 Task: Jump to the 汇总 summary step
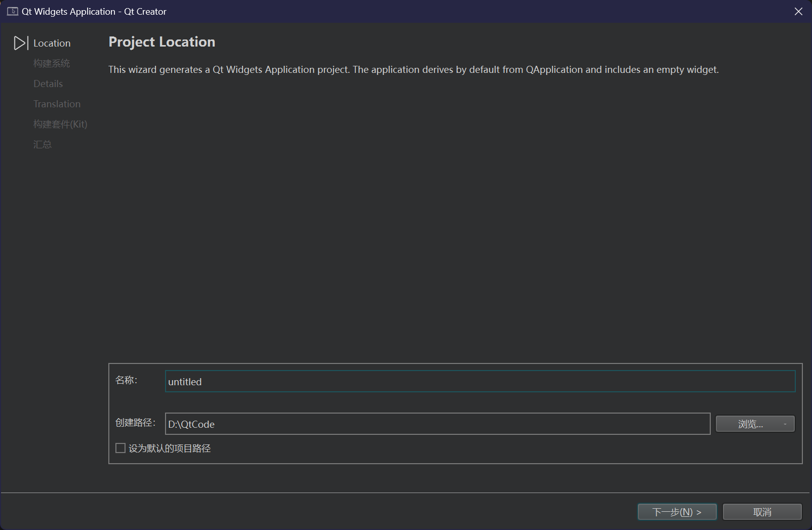coord(43,144)
